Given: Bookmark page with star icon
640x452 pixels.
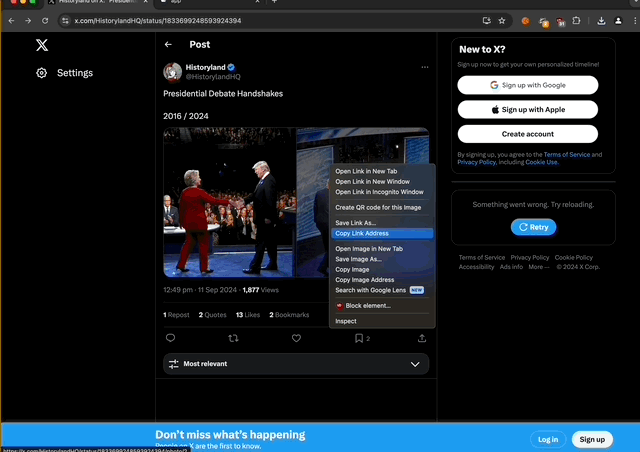Looking at the screenshot, I should (502, 20).
